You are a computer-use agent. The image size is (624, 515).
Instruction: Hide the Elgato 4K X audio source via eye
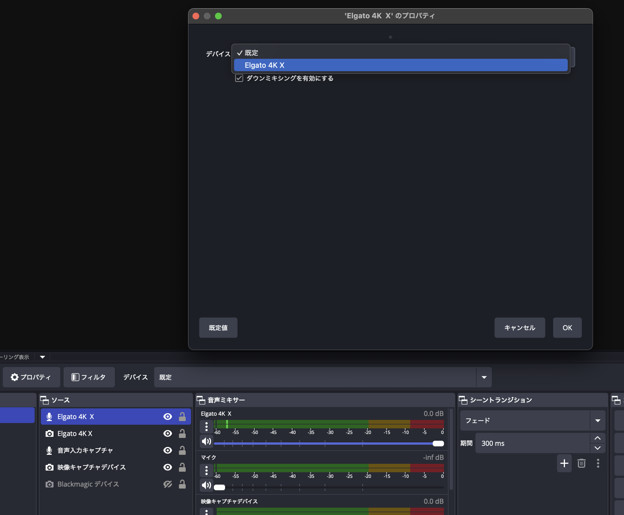(168, 417)
